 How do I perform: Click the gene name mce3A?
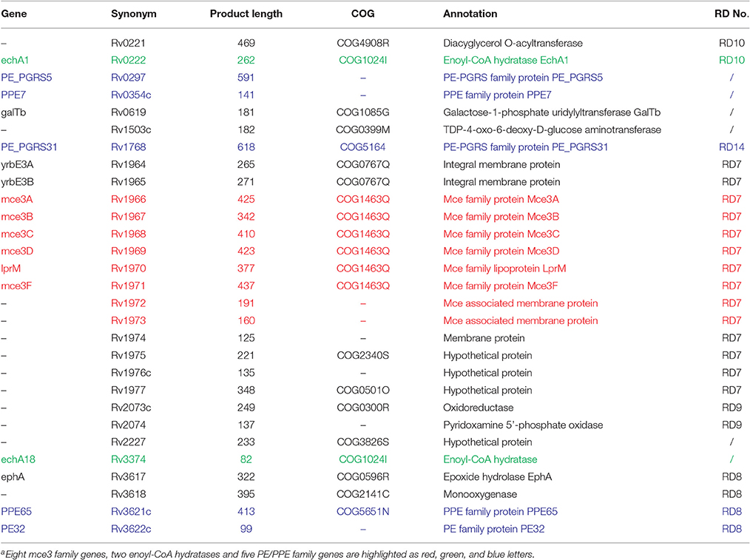17,199
